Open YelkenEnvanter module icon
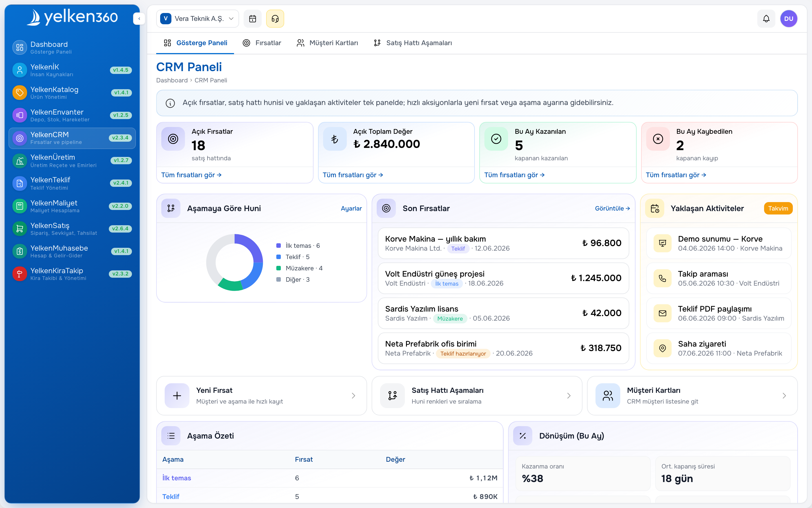The image size is (812, 508). point(19,115)
